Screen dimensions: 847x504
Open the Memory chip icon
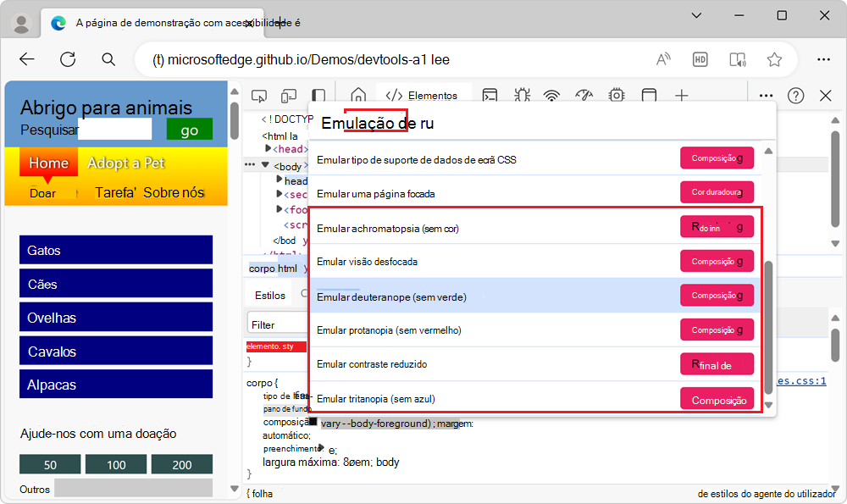point(617,96)
